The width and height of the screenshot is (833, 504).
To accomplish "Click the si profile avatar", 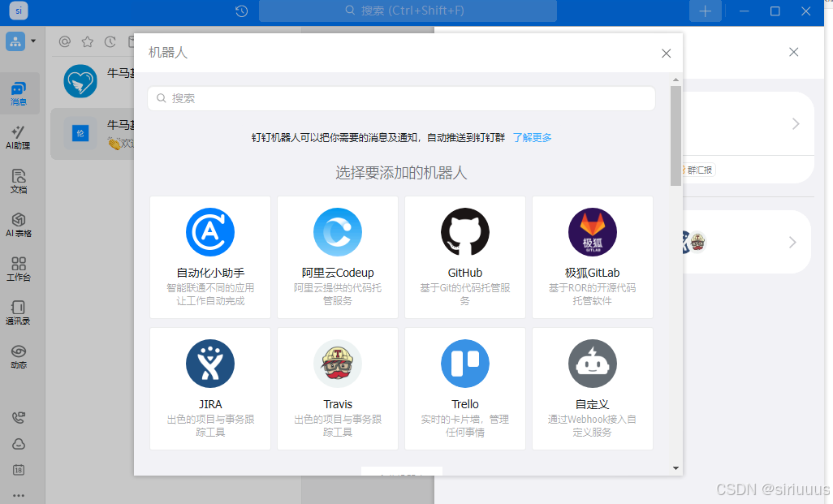I will click(19, 11).
